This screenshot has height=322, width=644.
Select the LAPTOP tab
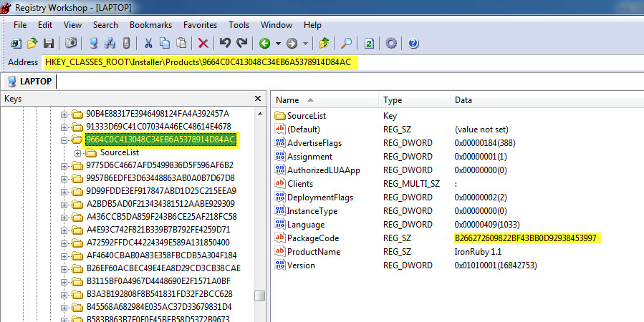coord(30,82)
